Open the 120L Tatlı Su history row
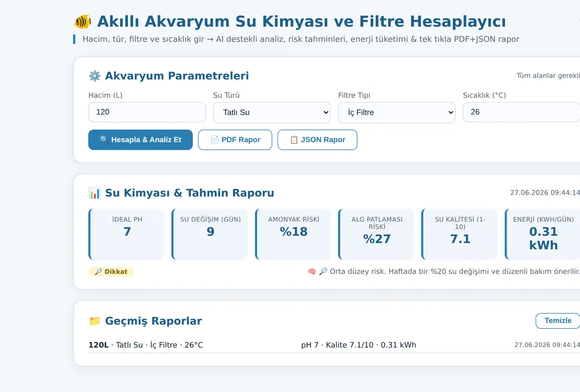 [334, 345]
